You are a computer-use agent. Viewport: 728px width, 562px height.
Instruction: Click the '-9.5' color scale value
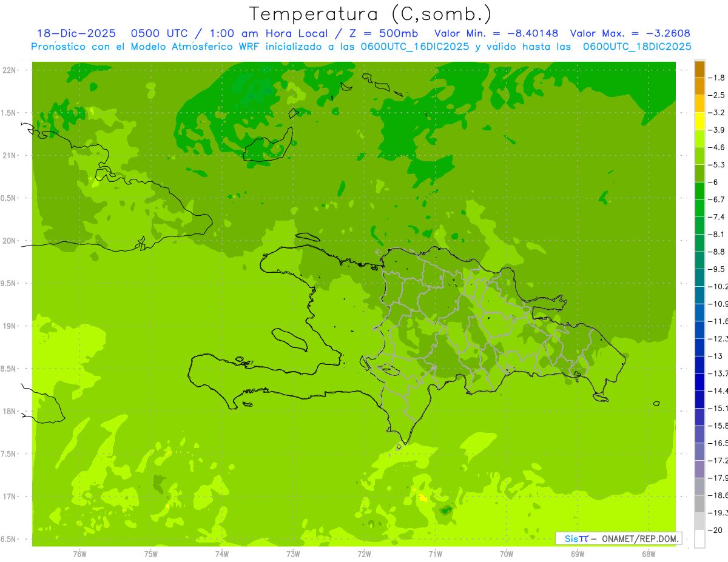pos(716,269)
